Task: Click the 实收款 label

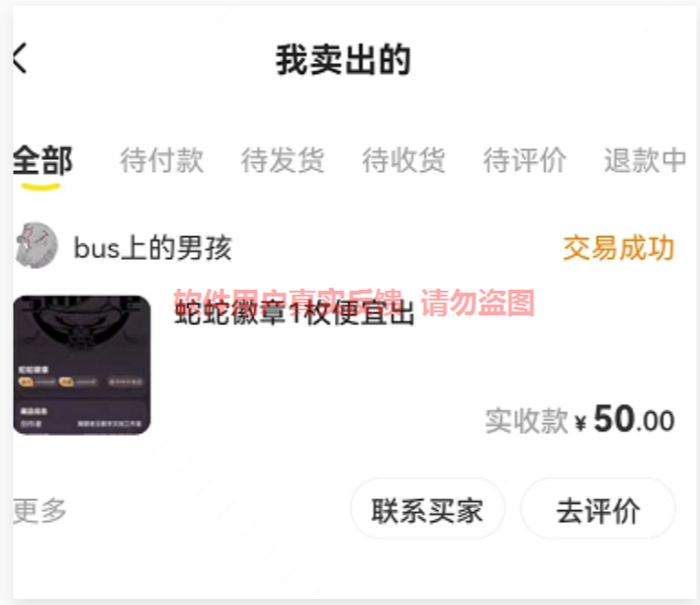Action: [x=526, y=421]
